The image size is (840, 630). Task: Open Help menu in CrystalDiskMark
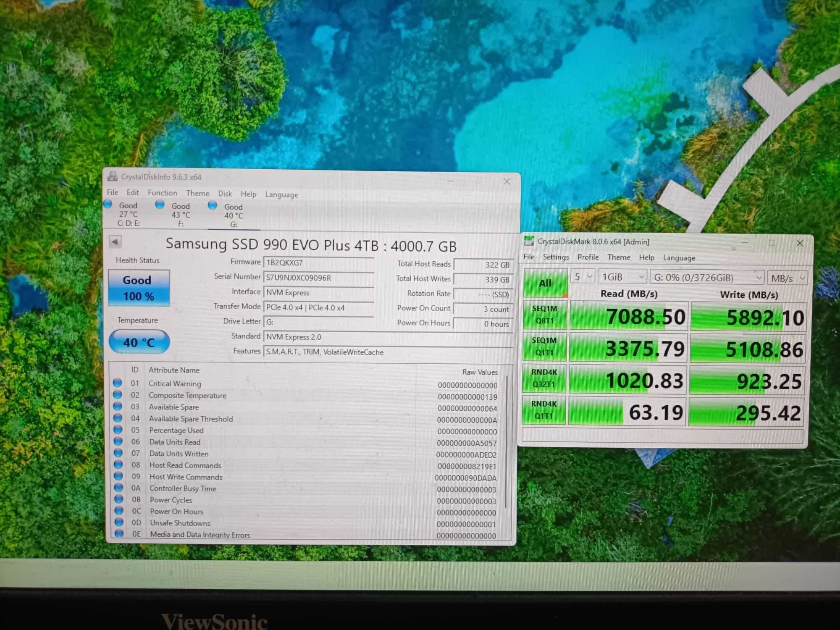[646, 257]
